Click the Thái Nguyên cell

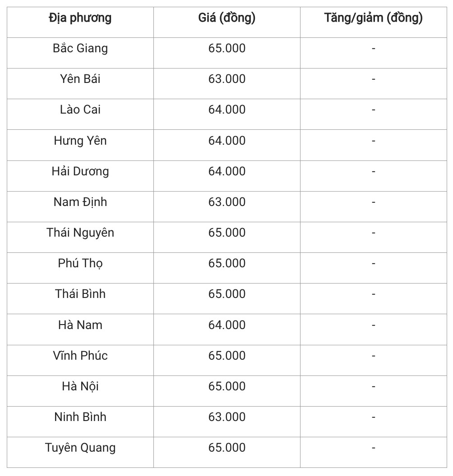[80, 233]
